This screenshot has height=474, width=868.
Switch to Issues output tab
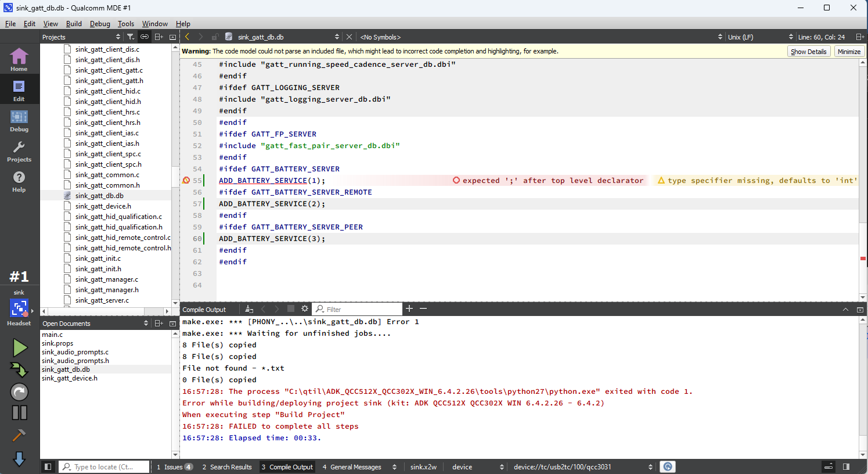pyautogui.click(x=174, y=467)
